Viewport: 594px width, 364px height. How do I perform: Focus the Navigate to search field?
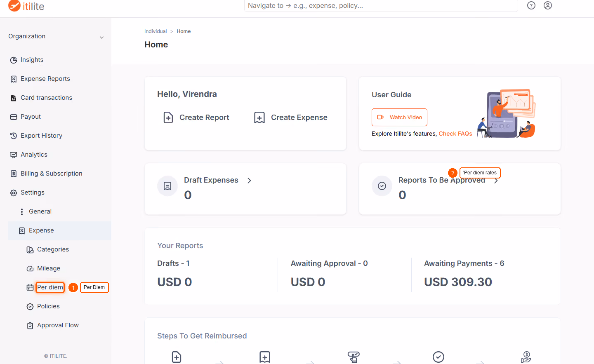click(x=381, y=6)
